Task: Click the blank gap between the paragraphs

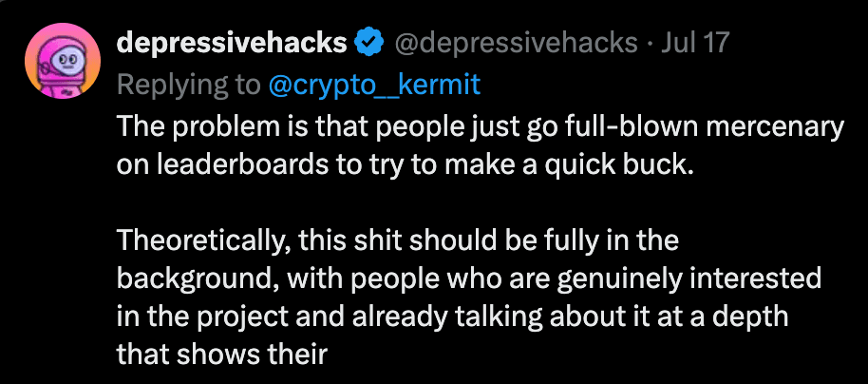Action: pyautogui.click(x=480, y=204)
